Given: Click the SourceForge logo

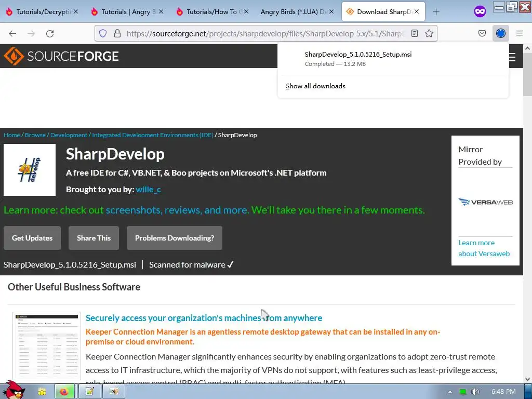Looking at the screenshot, I should 61,56.
